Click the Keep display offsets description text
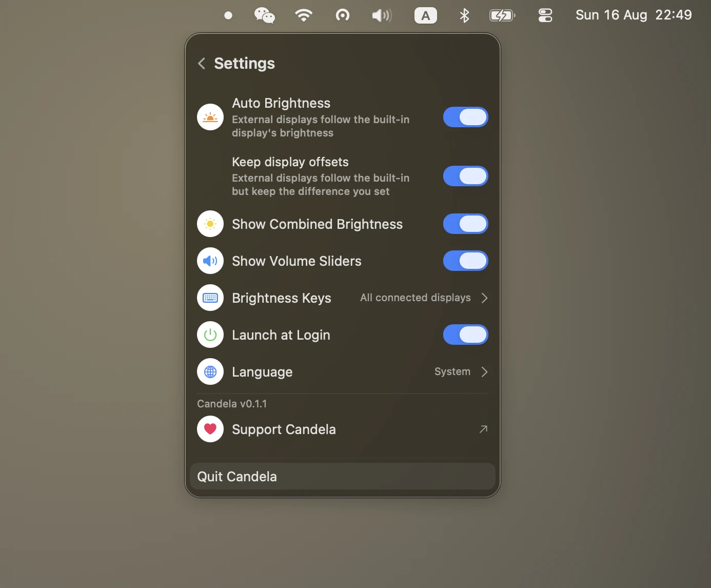The width and height of the screenshot is (711, 588). (321, 185)
